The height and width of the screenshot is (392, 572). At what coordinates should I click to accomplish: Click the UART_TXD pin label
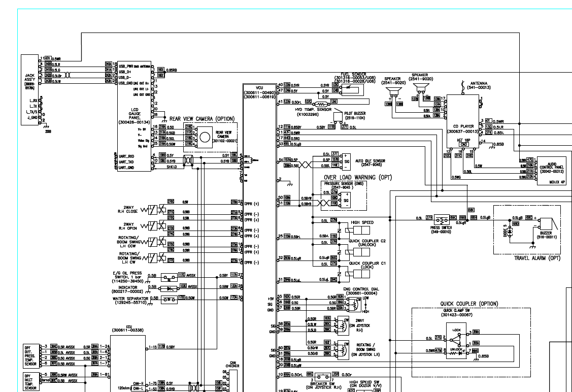point(126,161)
